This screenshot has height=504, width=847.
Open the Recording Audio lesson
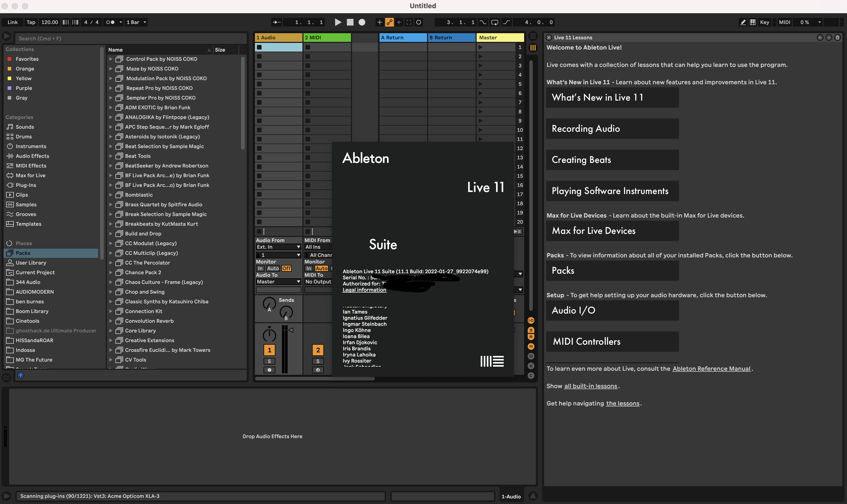coord(612,129)
